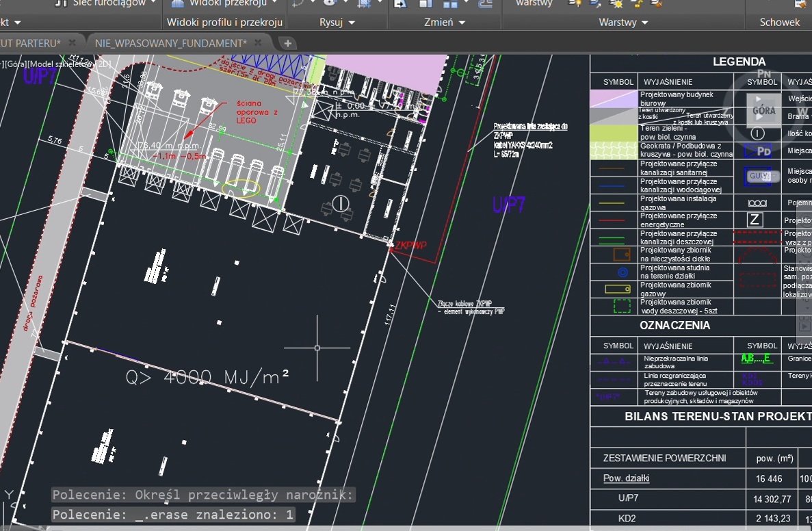Switch to the NIE_WPASOWANY_FUNDAMENT drawing tab
Screen dimensions: 812x531
[171, 43]
